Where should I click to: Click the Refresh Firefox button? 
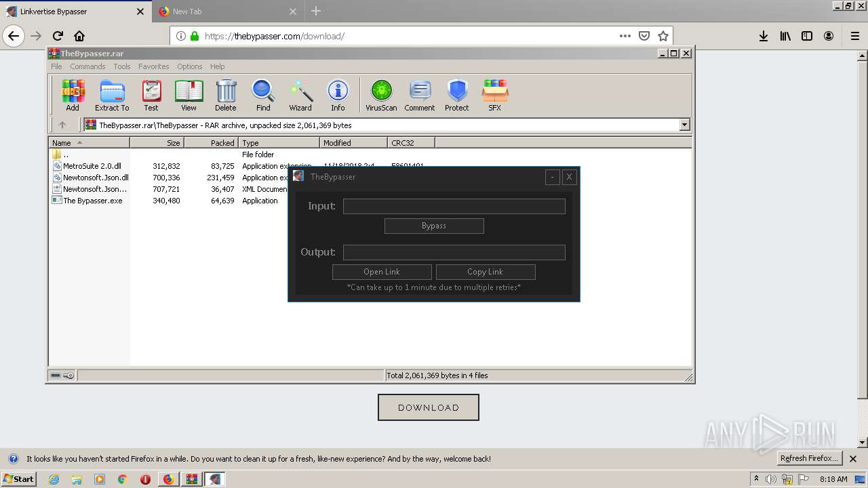coord(809,459)
